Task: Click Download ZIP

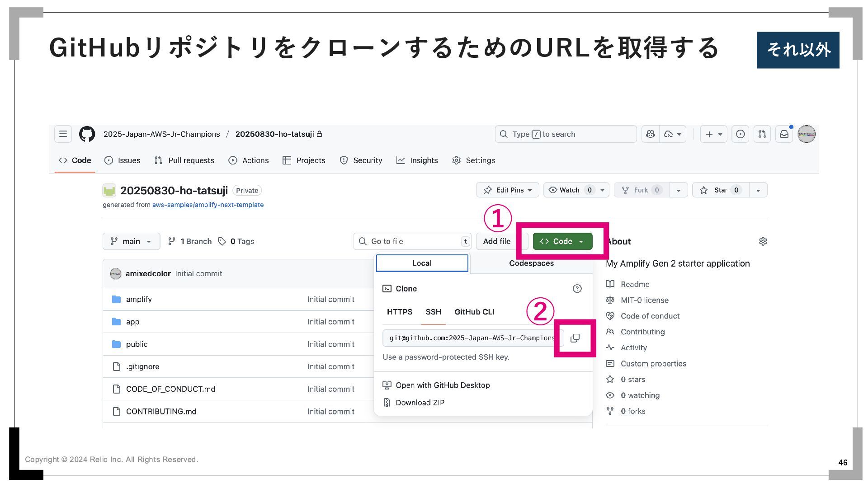Action: [414, 403]
